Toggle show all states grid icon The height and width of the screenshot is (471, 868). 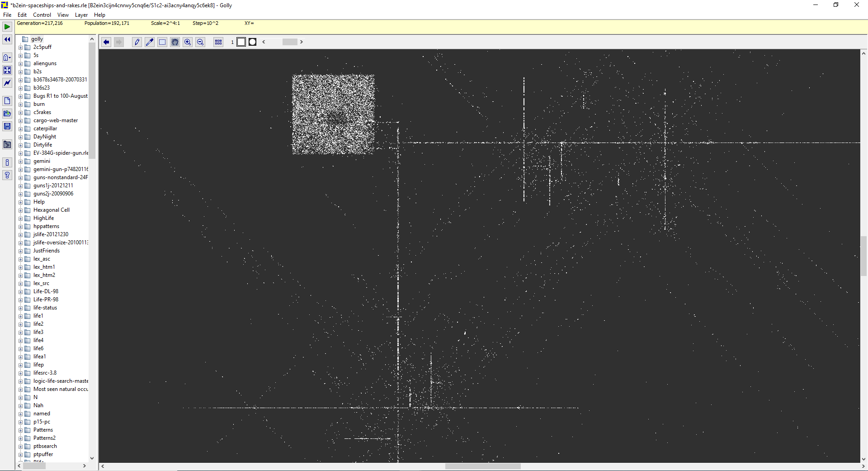pyautogui.click(x=218, y=42)
